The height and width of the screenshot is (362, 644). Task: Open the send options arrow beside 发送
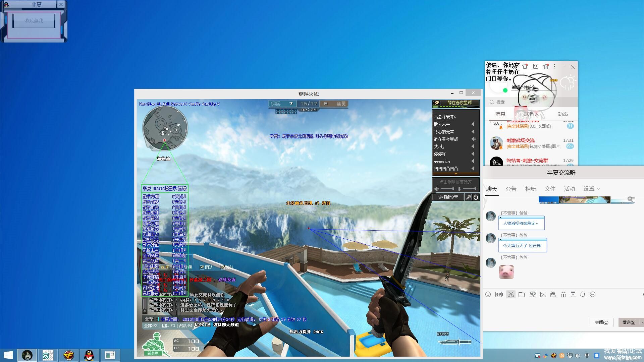(x=642, y=322)
